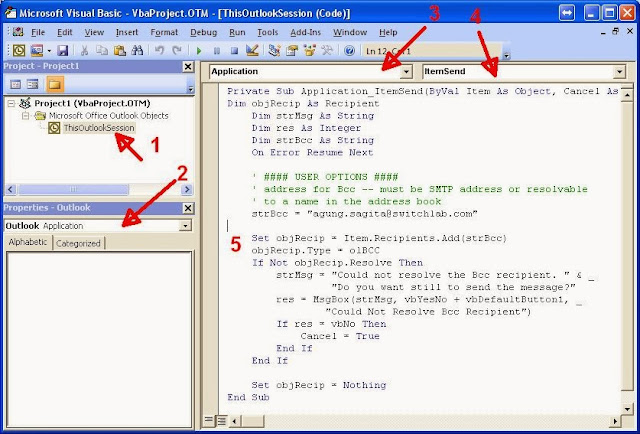Click the Reset stop icon
The image size is (640, 434).
(234, 51)
